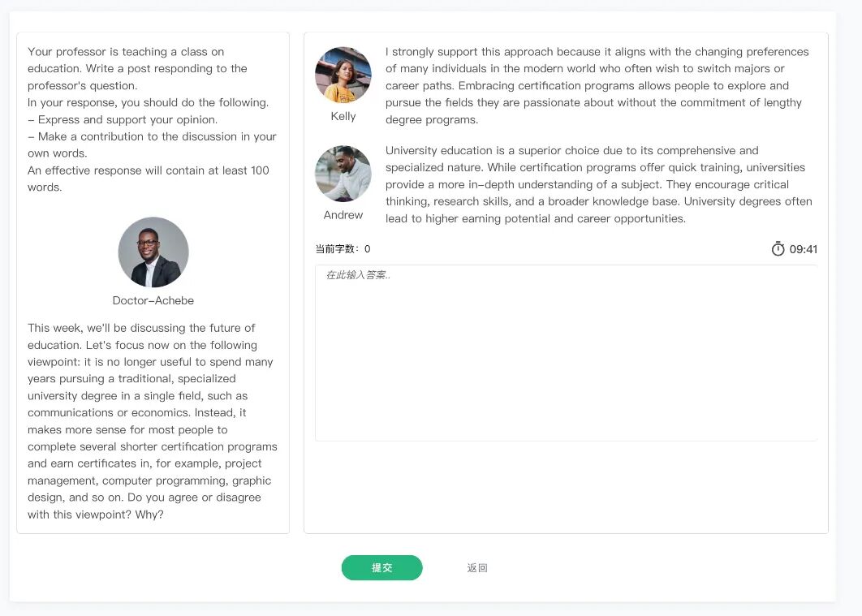Click the "Express and support your opinion" line
The image size is (862, 616).
123,120
